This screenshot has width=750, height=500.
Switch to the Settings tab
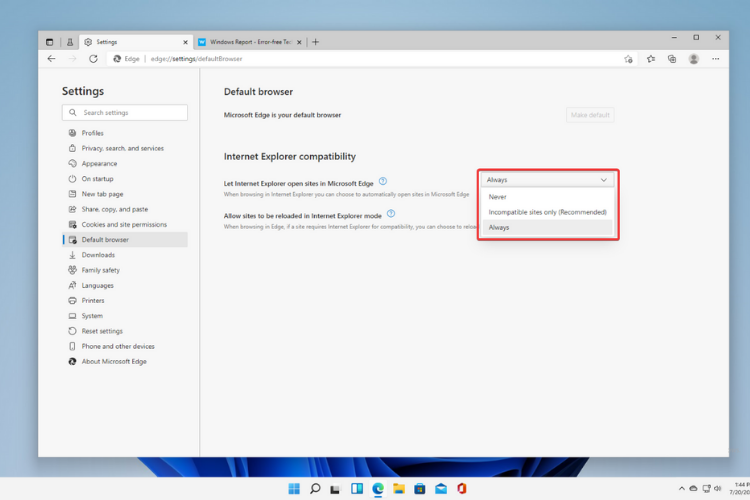point(136,42)
